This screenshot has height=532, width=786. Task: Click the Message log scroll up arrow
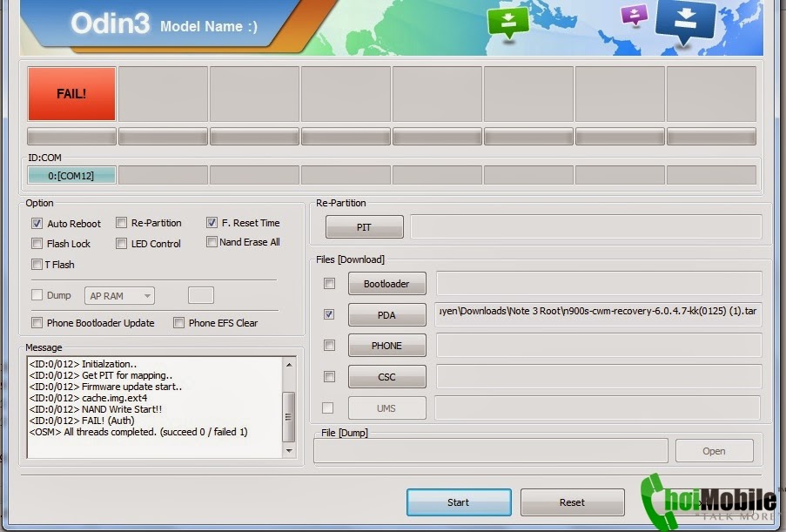point(289,365)
